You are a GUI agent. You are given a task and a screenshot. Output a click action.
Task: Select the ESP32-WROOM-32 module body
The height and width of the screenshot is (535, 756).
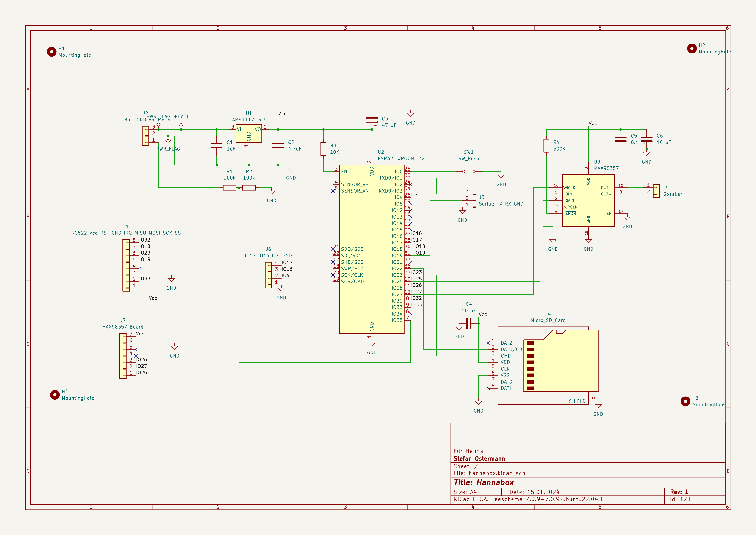371,249
